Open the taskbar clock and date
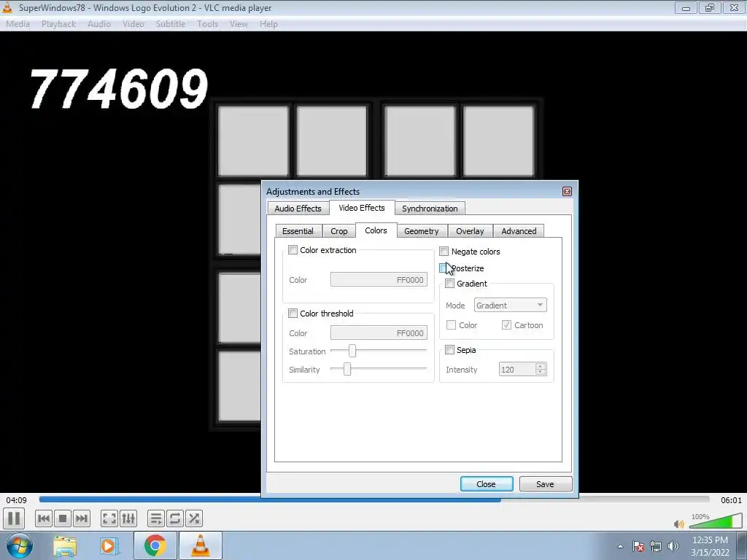 [x=710, y=546]
